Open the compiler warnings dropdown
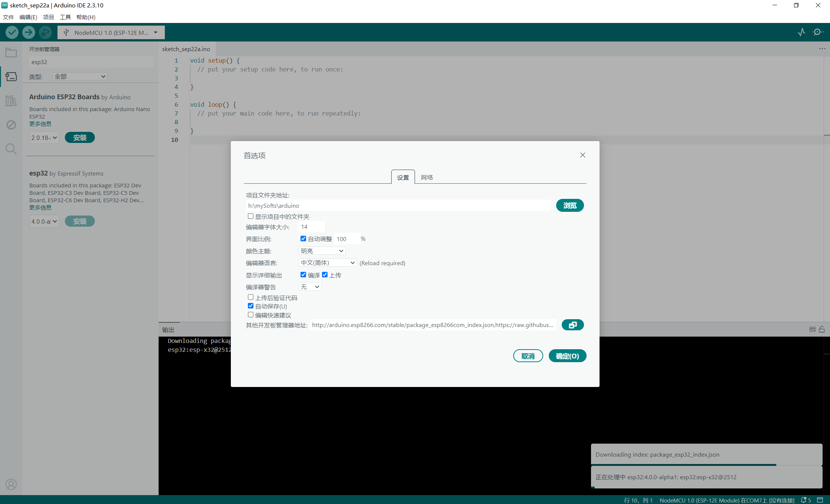The image size is (830, 504). [x=310, y=287]
